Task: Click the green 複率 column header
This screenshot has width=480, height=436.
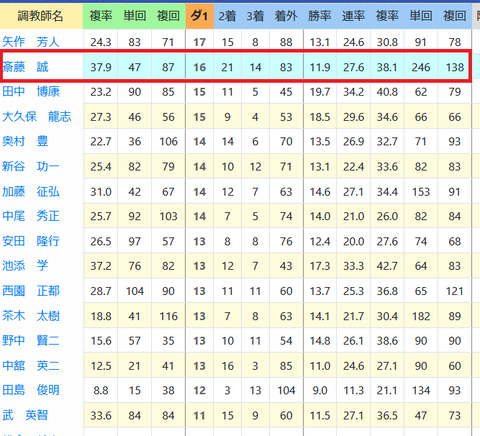Action: (x=101, y=16)
